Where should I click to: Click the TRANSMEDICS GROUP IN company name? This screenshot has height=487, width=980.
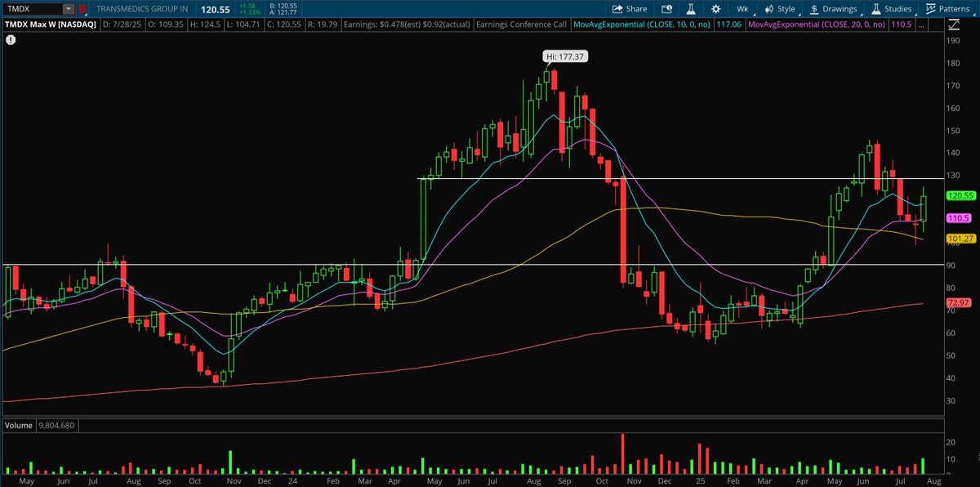141,9
